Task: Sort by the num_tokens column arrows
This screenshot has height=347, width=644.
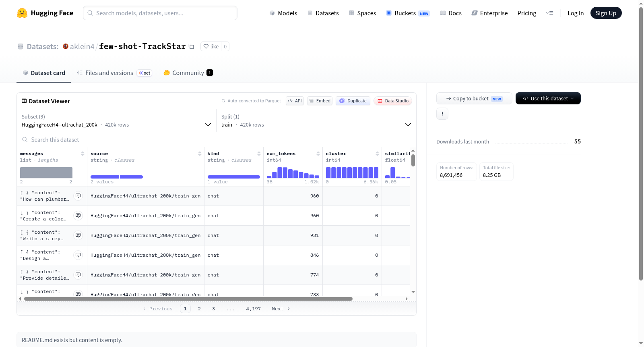Action: pos(318,154)
